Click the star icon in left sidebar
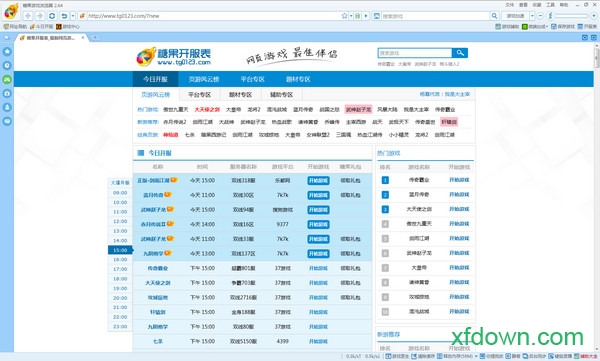Viewport: 600px width, 361px height. pos(7,52)
